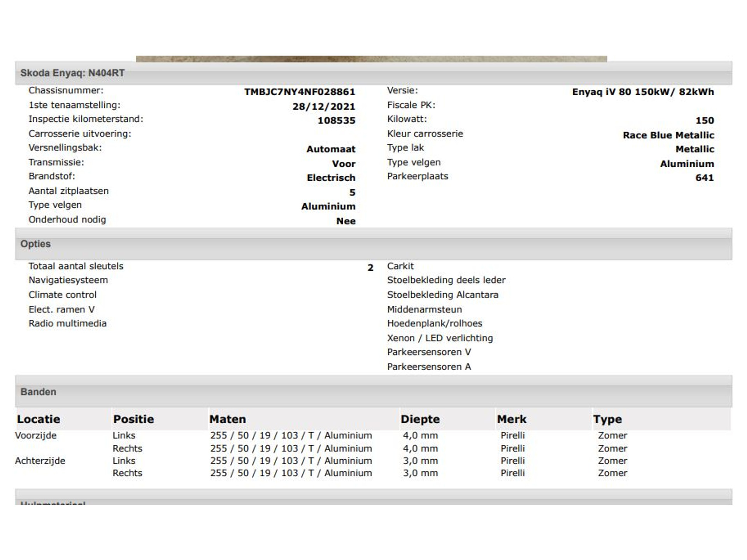Click the Diepte column header
The image size is (747, 560).
tap(420, 419)
